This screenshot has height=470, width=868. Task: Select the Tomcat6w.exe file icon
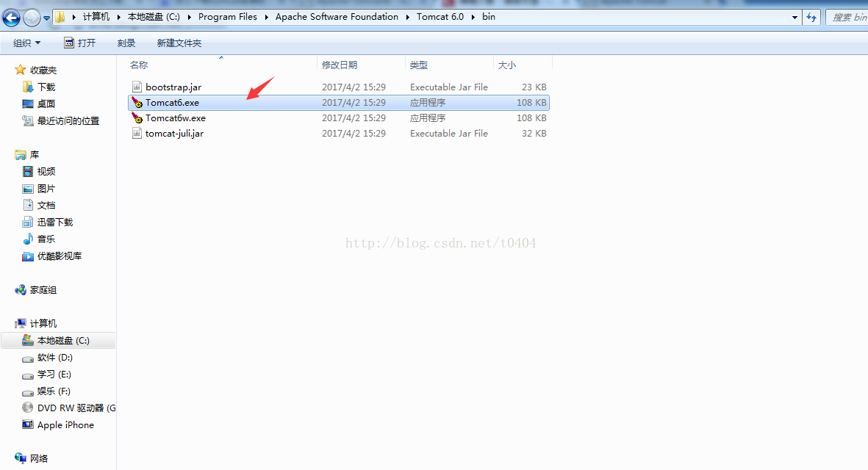point(137,117)
